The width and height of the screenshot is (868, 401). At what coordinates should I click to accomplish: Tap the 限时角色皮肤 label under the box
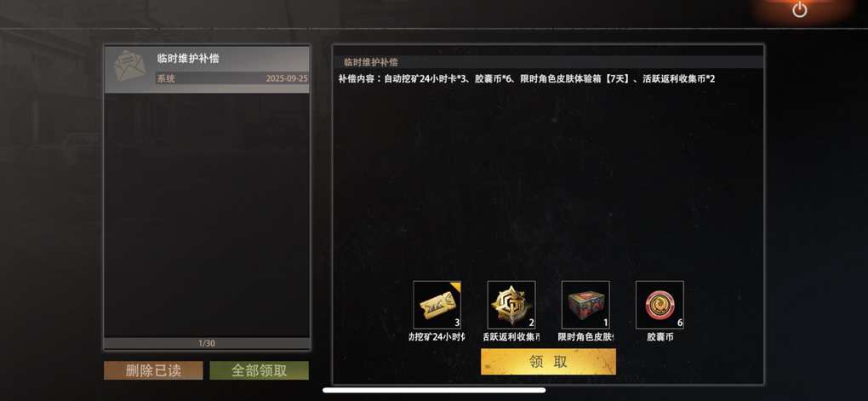pyautogui.click(x=585, y=336)
